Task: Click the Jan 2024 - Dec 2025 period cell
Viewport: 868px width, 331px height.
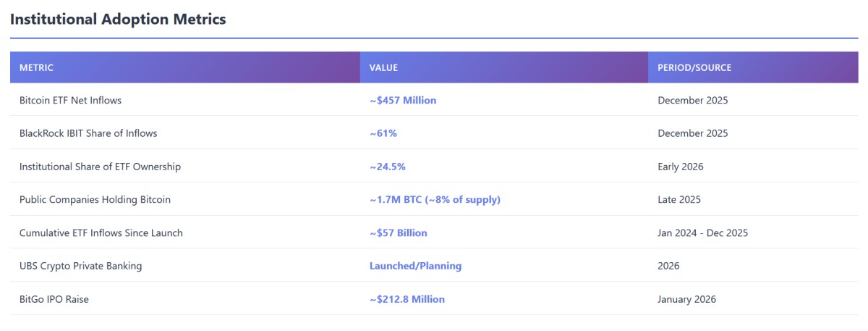Action: [702, 232]
